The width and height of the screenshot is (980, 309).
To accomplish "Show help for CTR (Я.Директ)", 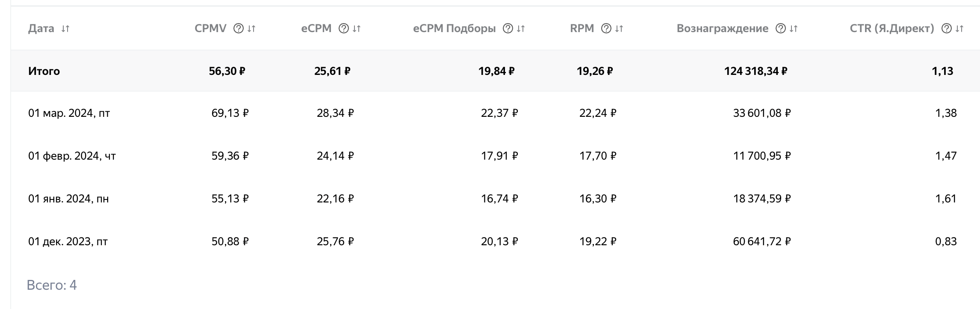I will click(x=947, y=29).
